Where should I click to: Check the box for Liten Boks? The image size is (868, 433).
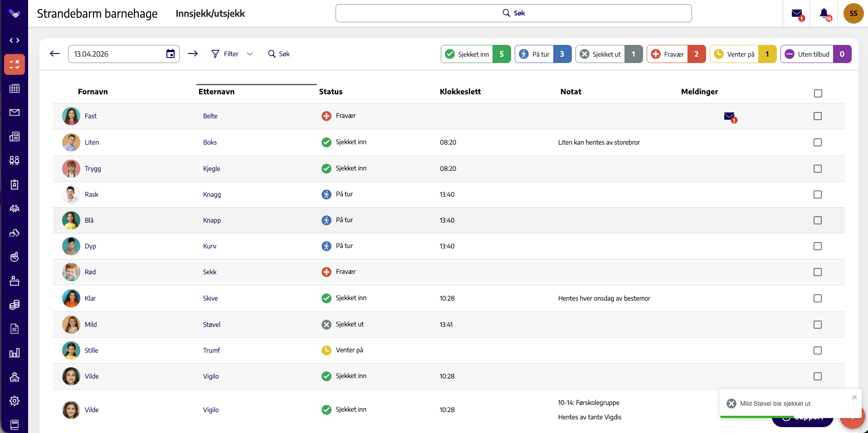click(818, 142)
